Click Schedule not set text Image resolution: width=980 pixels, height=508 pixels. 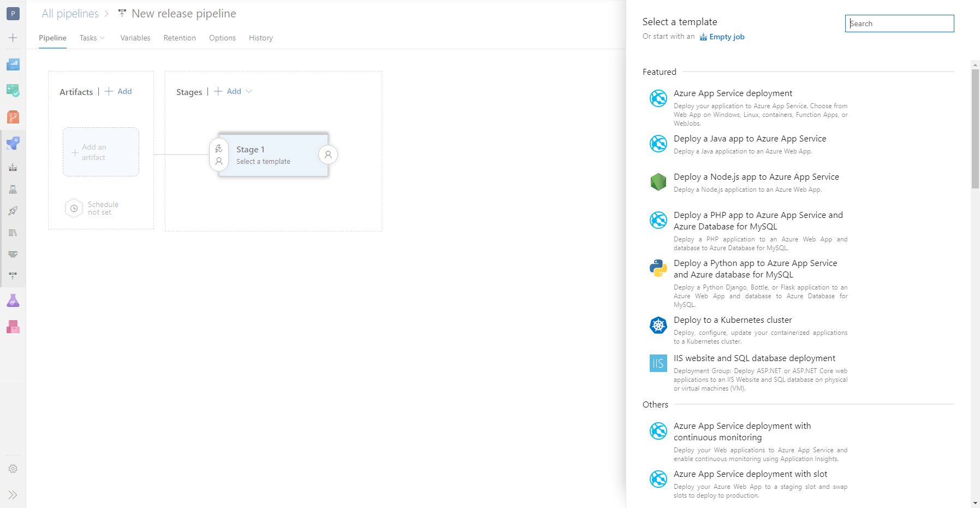coord(103,208)
